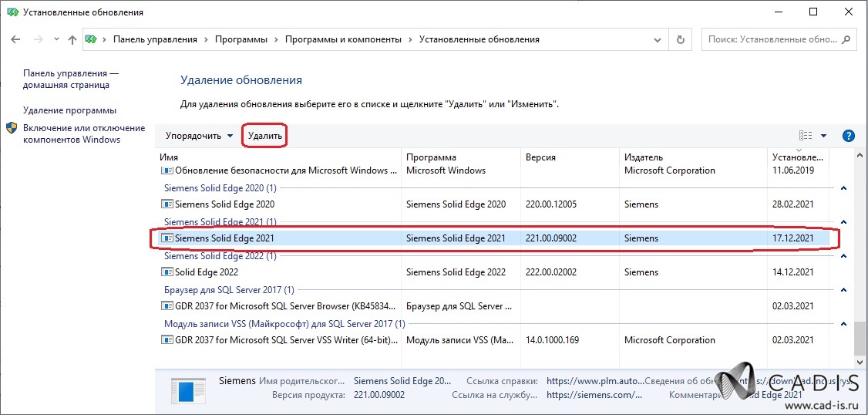The height and width of the screenshot is (415, 868).
Task: Open view options dropdown arrow
Action: [823, 136]
